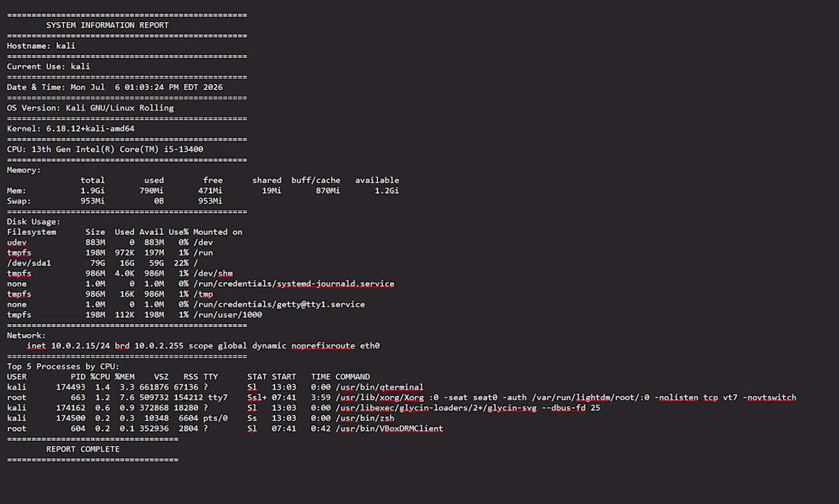Click the '/dev/shm' mount point

(x=213, y=274)
